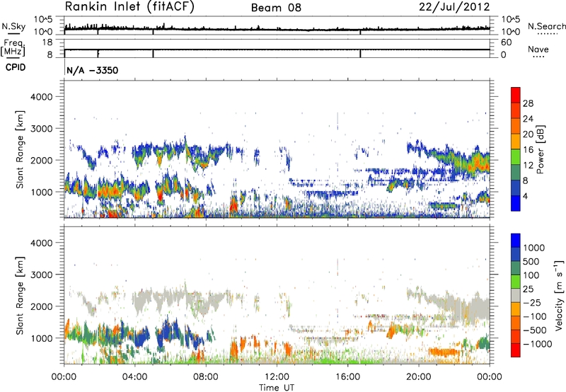This screenshot has width=566, height=392.
Task: Click the '18' tick on the frequency axis
Action: 47,42
